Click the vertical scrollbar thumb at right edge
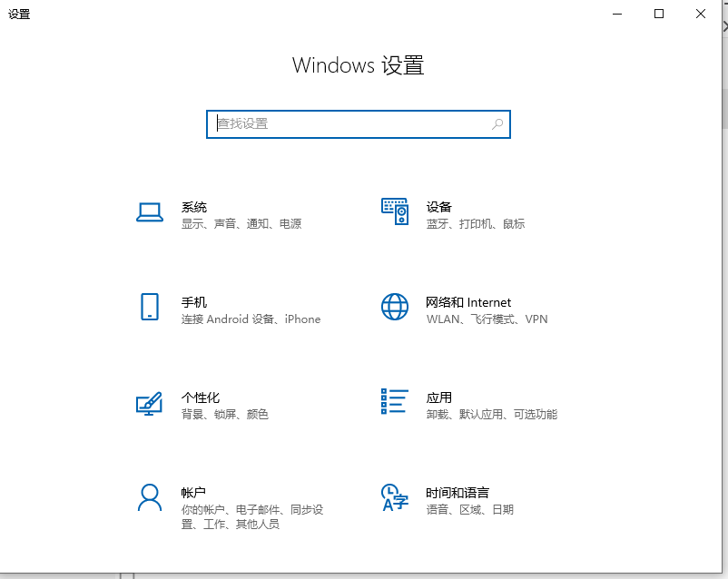This screenshot has height=579, width=728. (x=725, y=108)
